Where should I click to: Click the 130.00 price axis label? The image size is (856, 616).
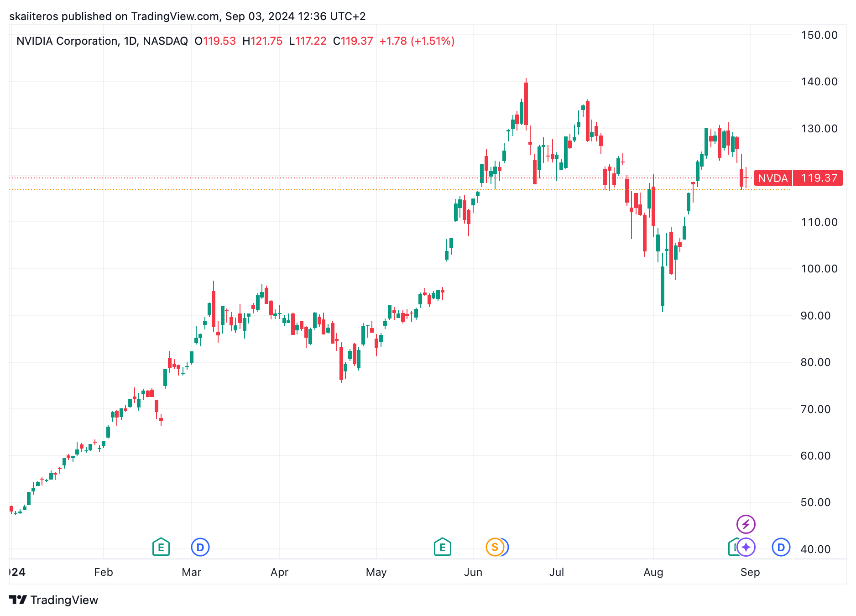[x=819, y=129]
